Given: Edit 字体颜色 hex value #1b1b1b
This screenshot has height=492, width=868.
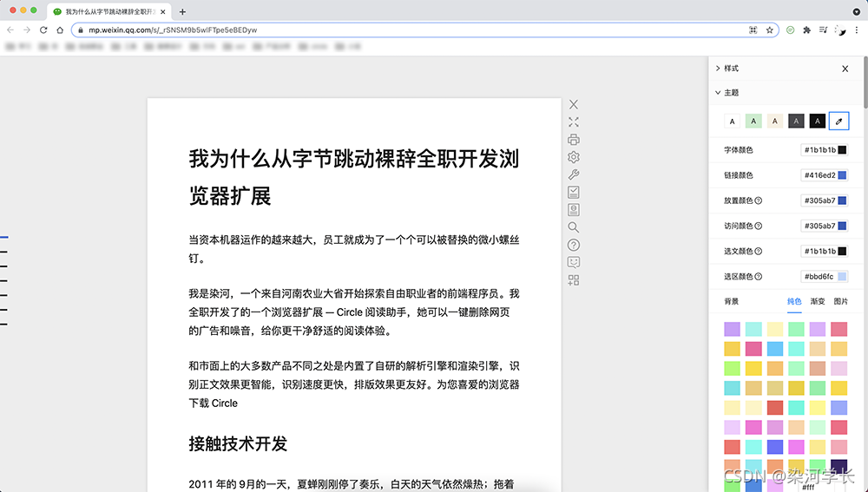Looking at the screenshot, I should tap(820, 150).
